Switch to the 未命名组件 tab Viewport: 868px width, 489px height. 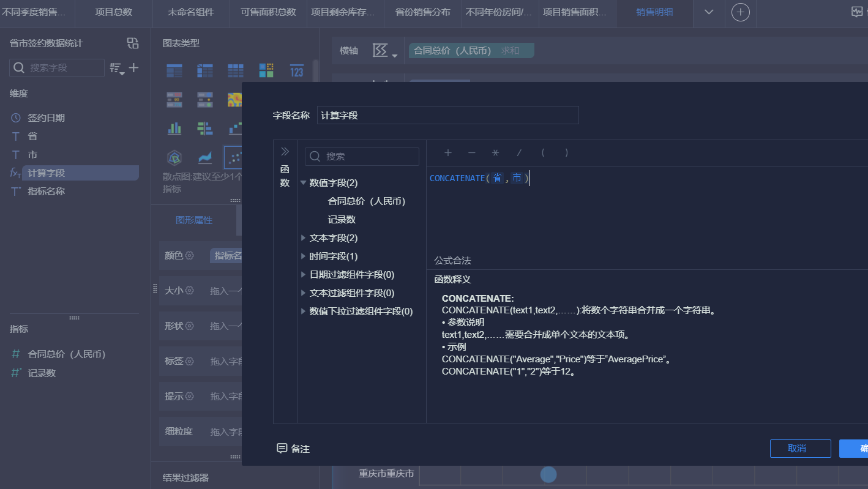tap(191, 12)
